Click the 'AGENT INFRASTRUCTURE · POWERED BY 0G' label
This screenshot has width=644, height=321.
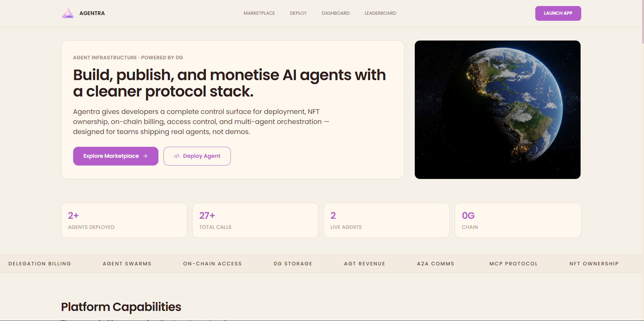coord(128,58)
